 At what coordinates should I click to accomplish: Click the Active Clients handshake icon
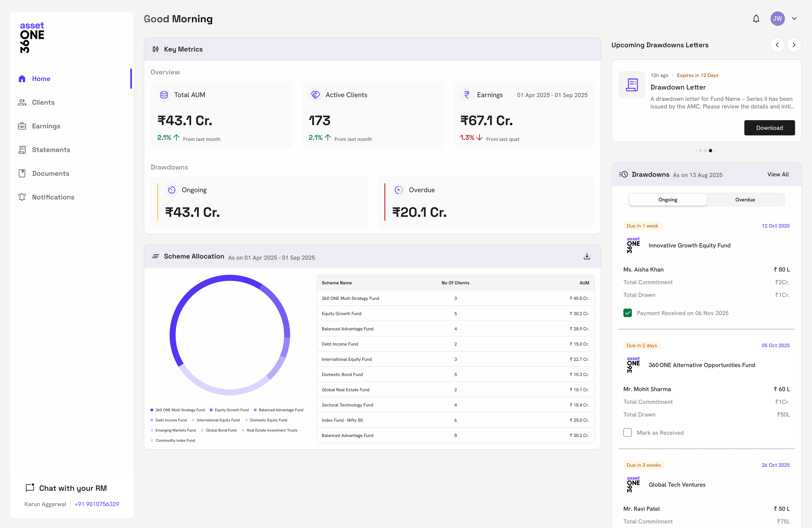[315, 95]
